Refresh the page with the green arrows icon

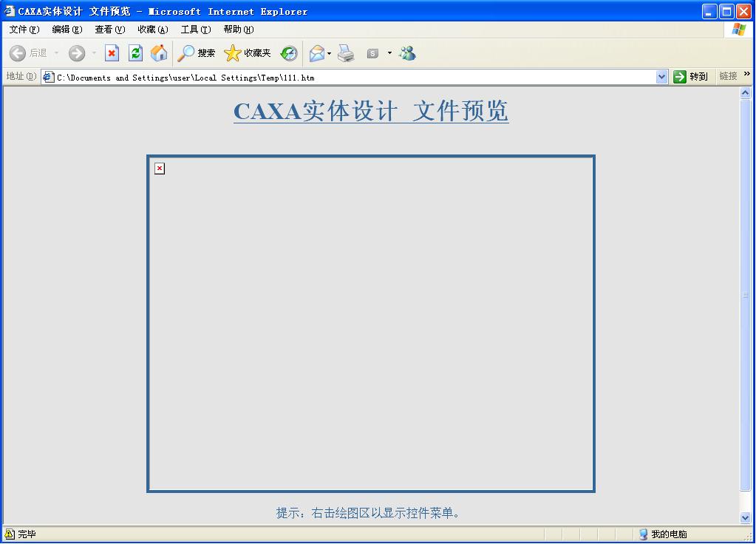[x=135, y=53]
